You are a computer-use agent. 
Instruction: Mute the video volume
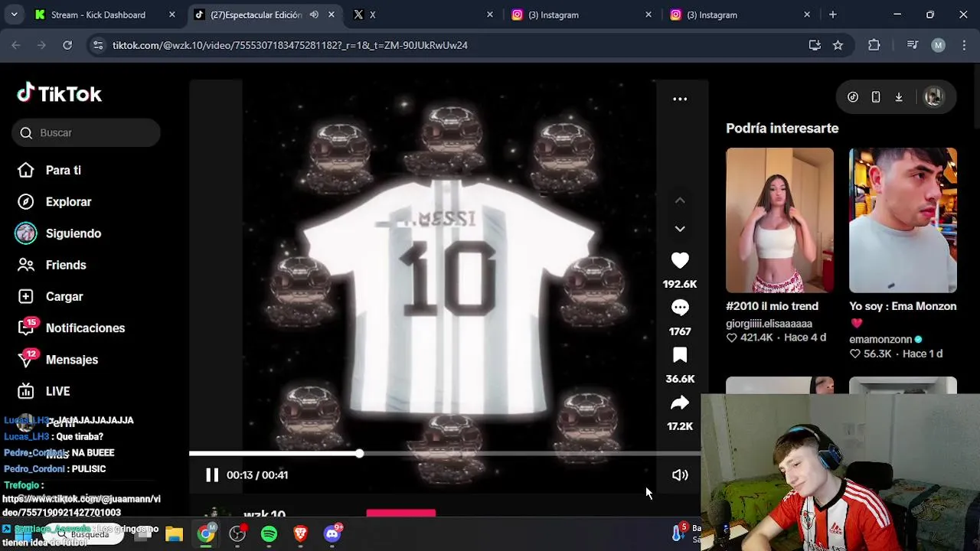tap(680, 475)
